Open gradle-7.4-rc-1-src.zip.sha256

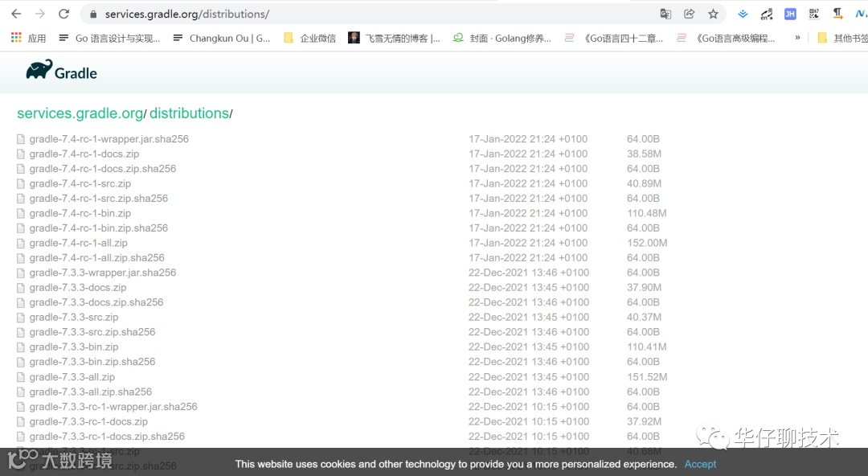(99, 199)
